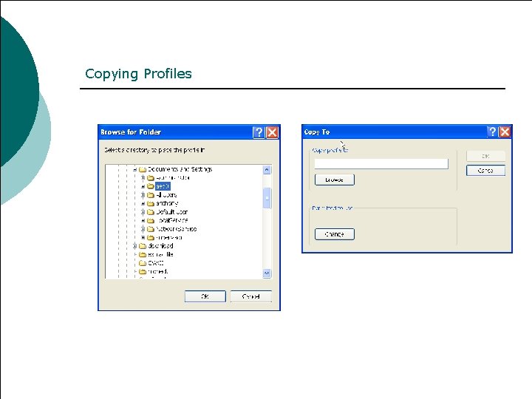The image size is (532, 399).
Task: Select the Documents and Settings tree label
Action: point(180,169)
